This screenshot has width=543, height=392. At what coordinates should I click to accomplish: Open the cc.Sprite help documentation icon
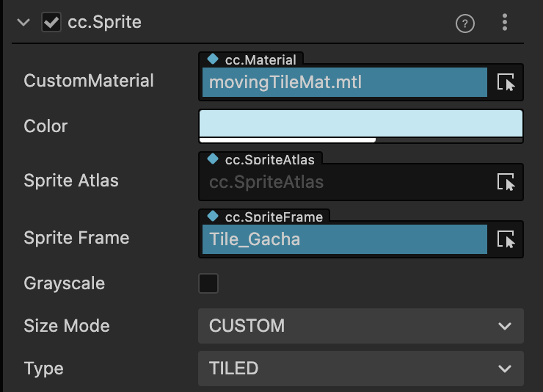[465, 23]
